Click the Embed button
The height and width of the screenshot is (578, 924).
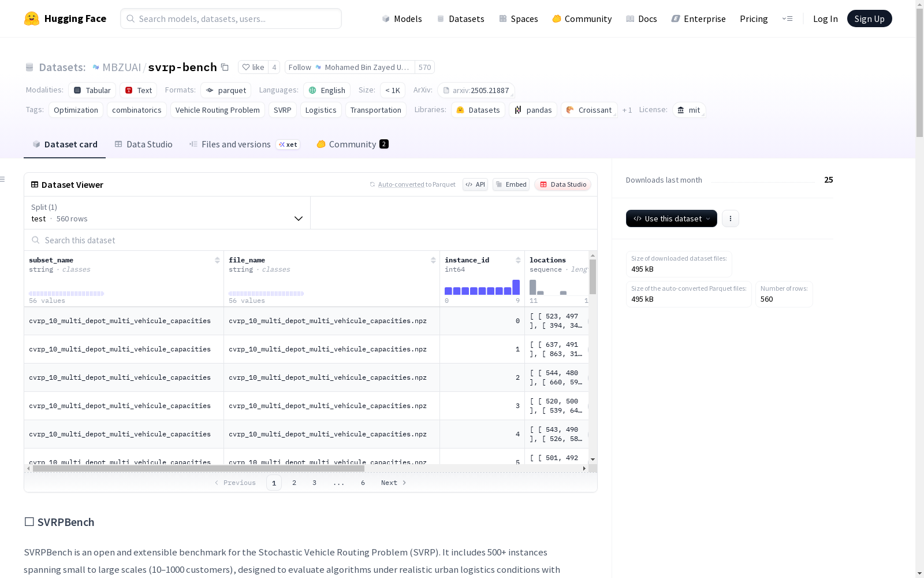(x=511, y=184)
